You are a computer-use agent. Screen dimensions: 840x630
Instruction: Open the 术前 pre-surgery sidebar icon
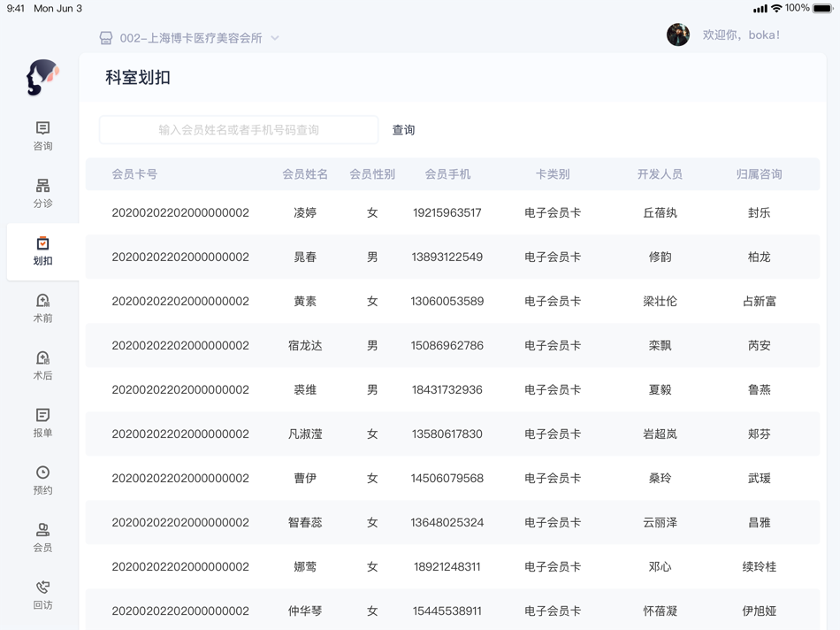(42, 300)
